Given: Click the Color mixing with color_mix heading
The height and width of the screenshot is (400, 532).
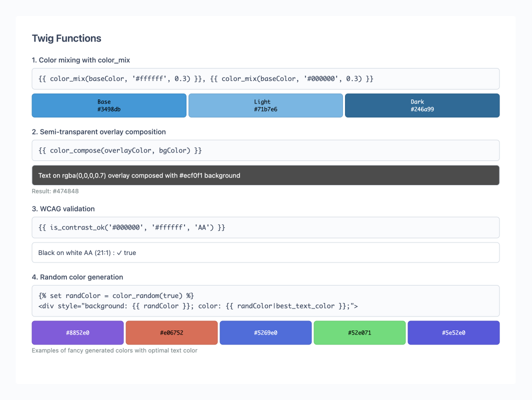Looking at the screenshot, I should pos(81,60).
